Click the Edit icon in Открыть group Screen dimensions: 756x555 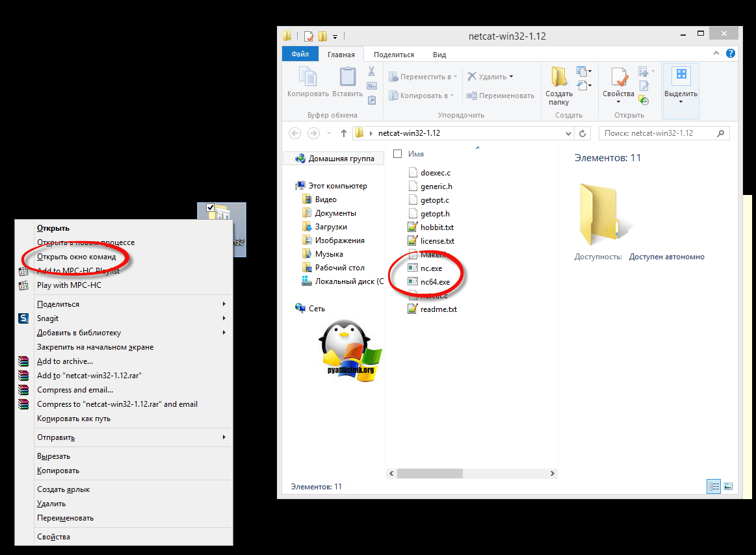point(644,86)
